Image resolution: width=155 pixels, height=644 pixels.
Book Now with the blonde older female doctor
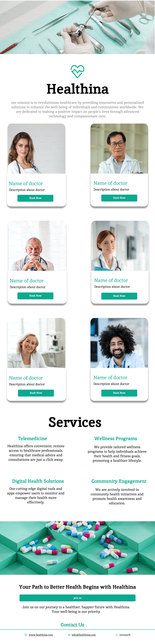tap(36, 393)
